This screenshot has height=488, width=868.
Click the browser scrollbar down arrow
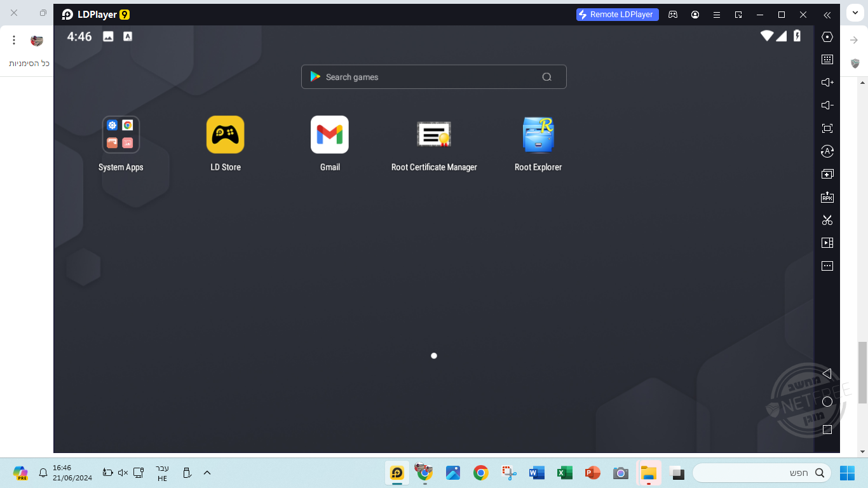tap(862, 452)
